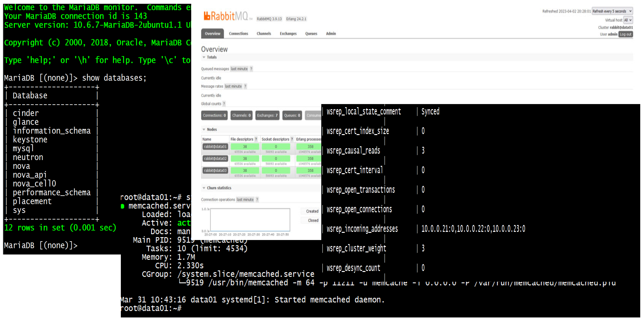Screen dimensions: 644x321
Task: Open the Virtual host dropdown
Action: tap(628, 20)
